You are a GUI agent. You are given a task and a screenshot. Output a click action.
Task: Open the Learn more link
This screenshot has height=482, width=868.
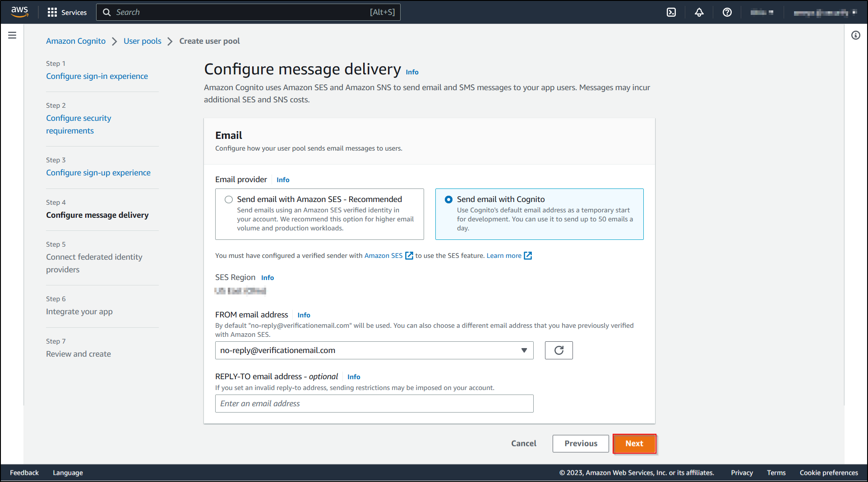504,255
